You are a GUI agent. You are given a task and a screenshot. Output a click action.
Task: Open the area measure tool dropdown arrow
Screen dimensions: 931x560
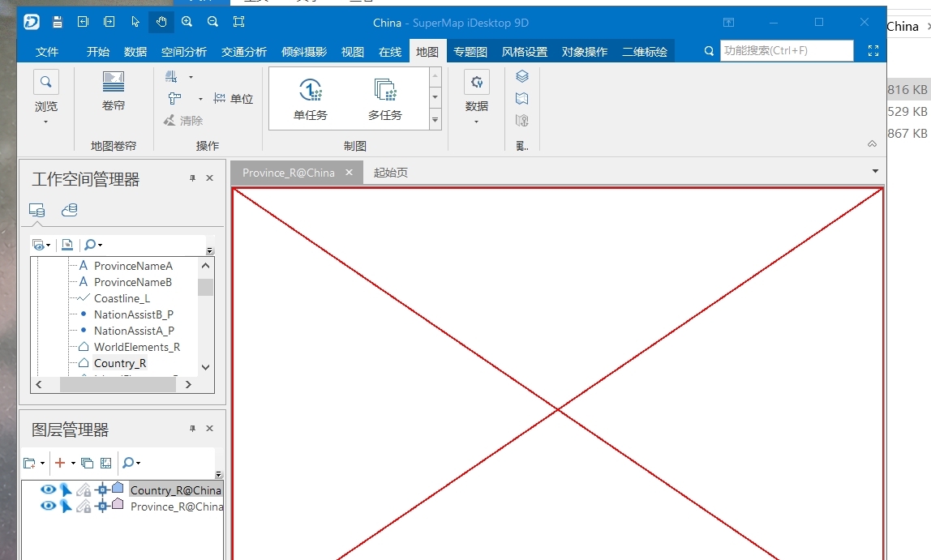[x=191, y=77]
